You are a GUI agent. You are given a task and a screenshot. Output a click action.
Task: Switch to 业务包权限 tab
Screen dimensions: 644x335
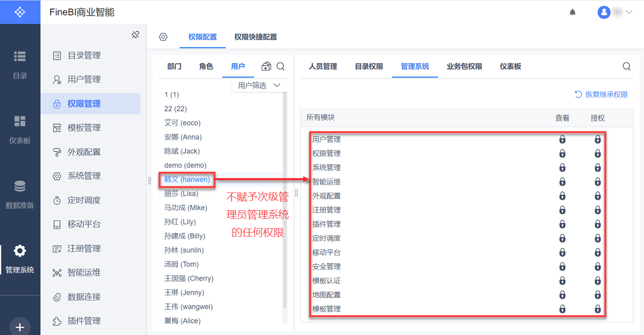(465, 66)
